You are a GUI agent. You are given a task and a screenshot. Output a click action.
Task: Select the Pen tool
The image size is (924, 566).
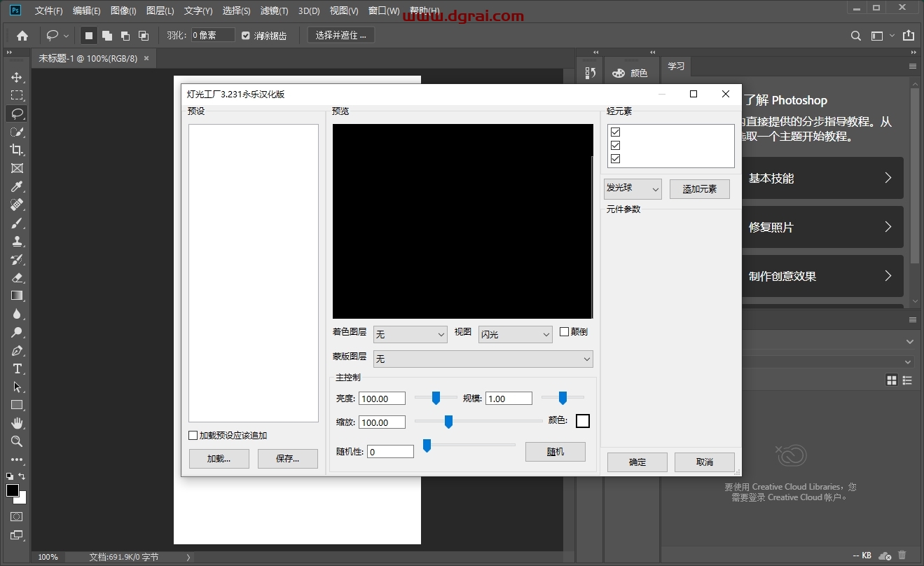17,350
